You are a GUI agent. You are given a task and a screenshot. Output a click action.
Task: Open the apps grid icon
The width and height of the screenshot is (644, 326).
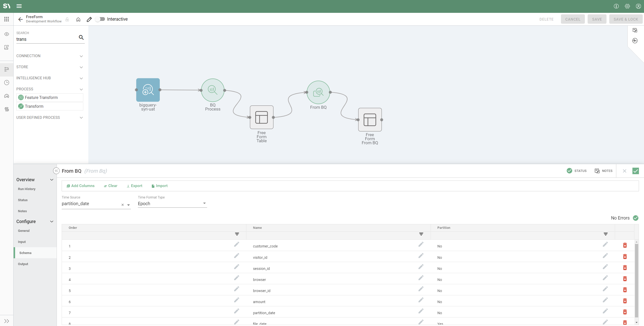(x=7, y=19)
